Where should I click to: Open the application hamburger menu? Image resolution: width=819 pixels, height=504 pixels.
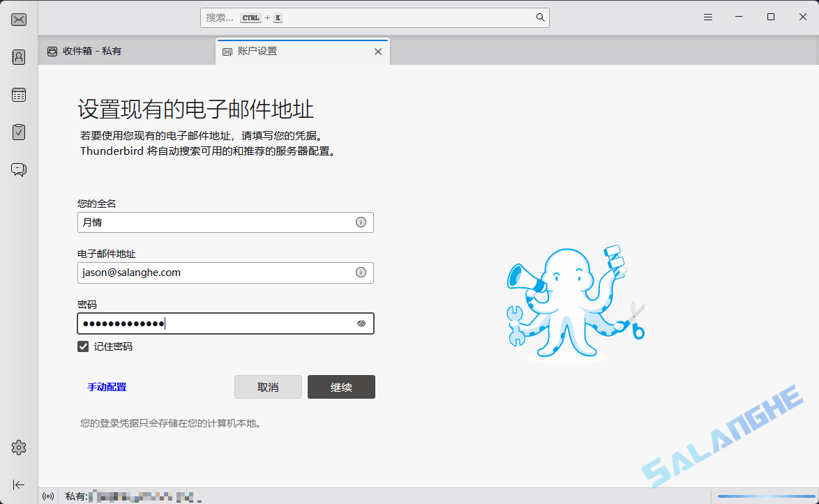pyautogui.click(x=707, y=17)
